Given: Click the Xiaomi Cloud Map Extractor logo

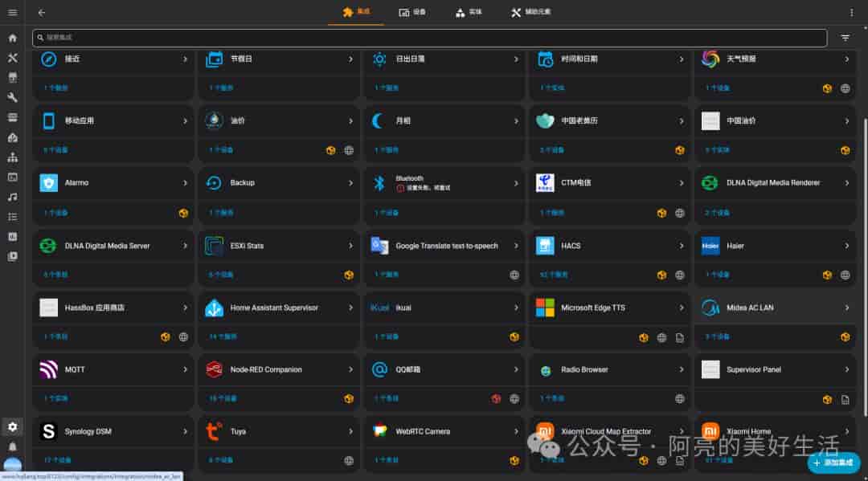Looking at the screenshot, I should pyautogui.click(x=545, y=431).
